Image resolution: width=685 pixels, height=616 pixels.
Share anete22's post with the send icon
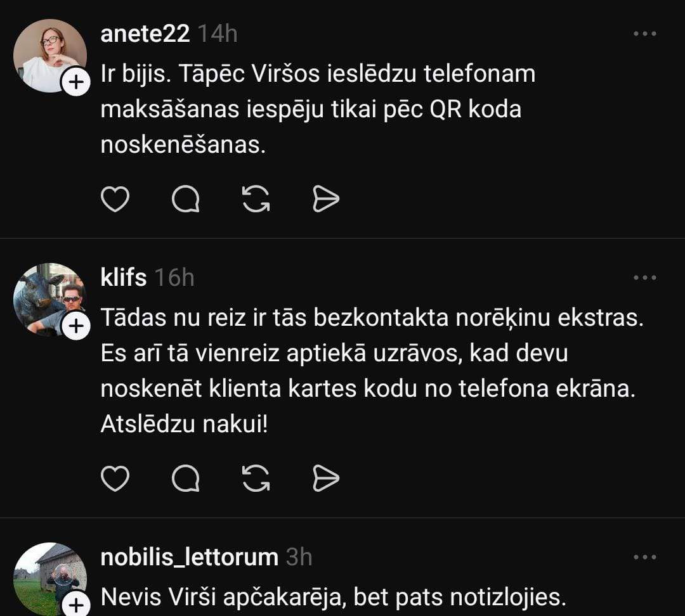(326, 200)
